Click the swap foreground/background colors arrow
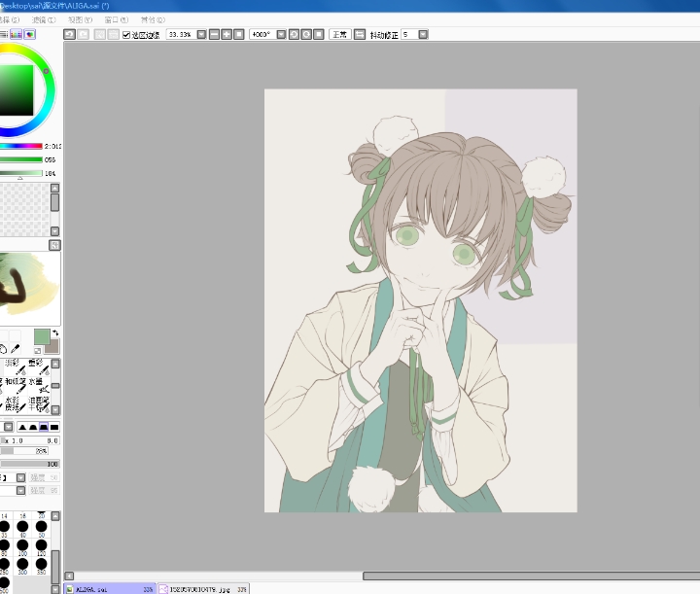The width and height of the screenshot is (700, 594). (x=55, y=332)
